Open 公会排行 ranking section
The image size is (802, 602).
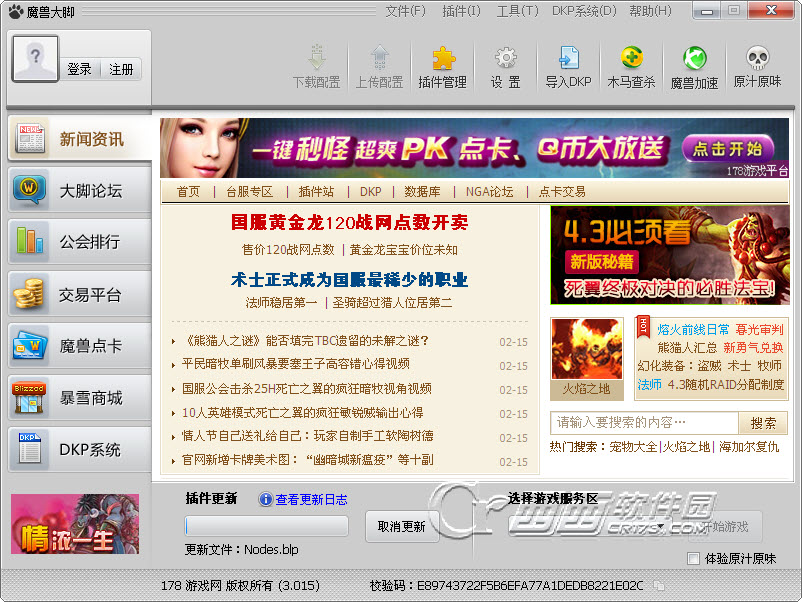80,241
